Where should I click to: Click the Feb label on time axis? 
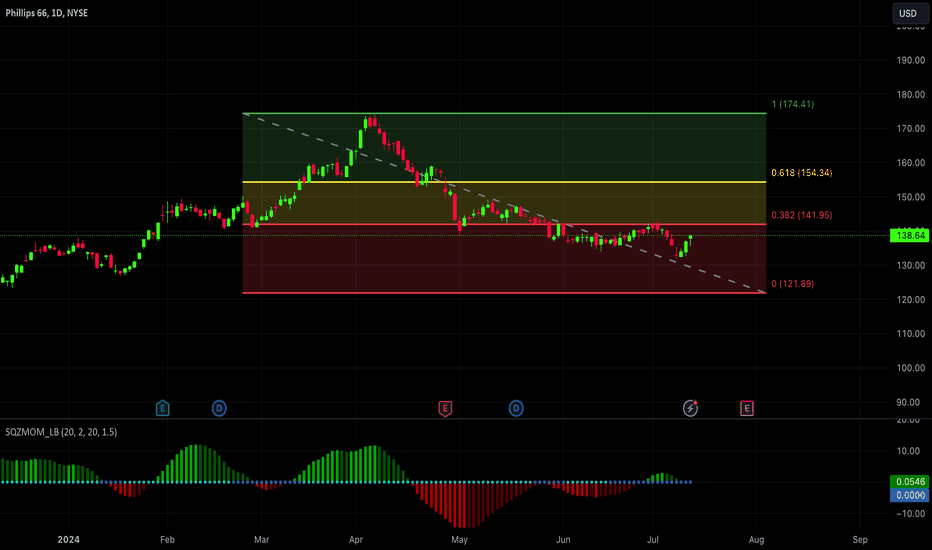168,540
